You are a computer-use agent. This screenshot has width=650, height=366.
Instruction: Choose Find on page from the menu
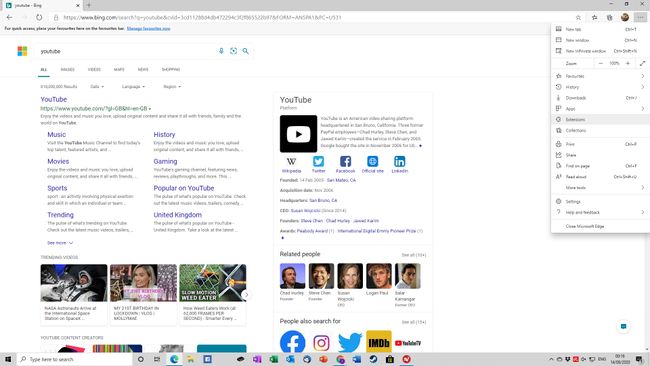coord(600,166)
